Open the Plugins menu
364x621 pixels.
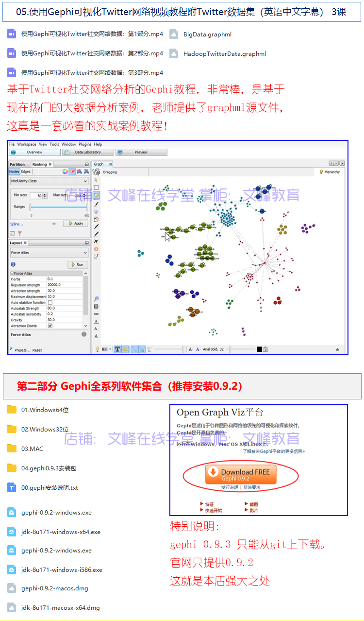point(85,144)
